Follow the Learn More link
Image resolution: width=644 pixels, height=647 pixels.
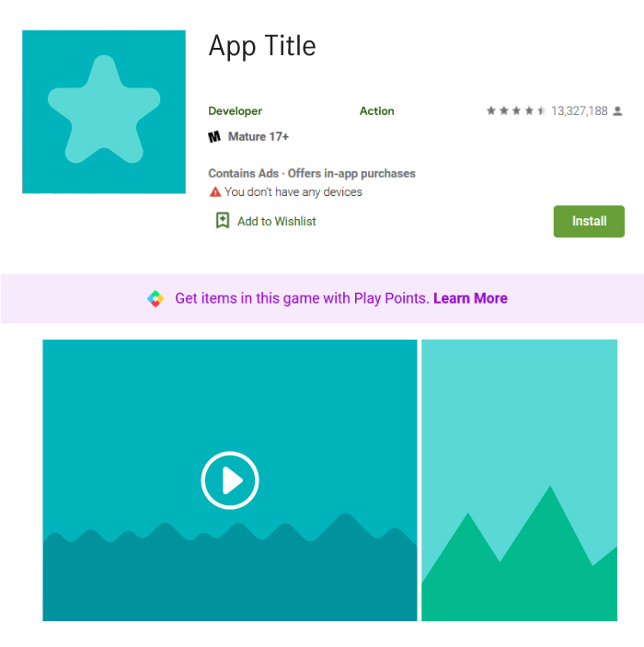(470, 298)
